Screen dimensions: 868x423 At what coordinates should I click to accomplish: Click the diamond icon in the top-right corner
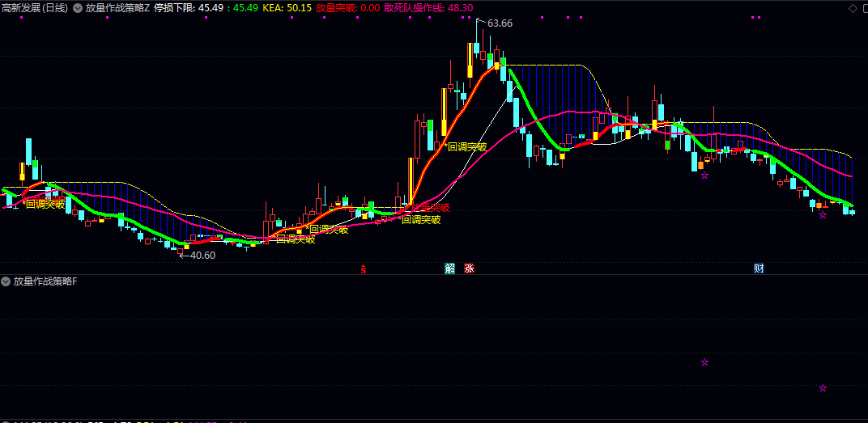coord(853,8)
